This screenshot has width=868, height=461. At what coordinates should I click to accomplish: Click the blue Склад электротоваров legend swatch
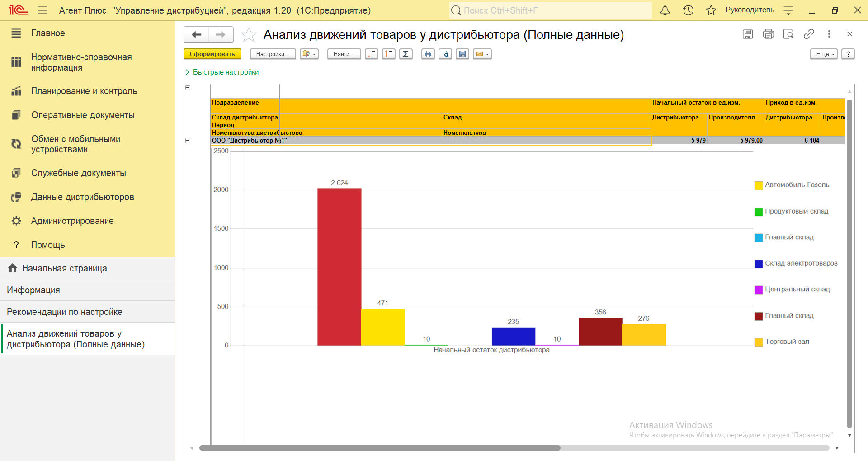(x=759, y=264)
